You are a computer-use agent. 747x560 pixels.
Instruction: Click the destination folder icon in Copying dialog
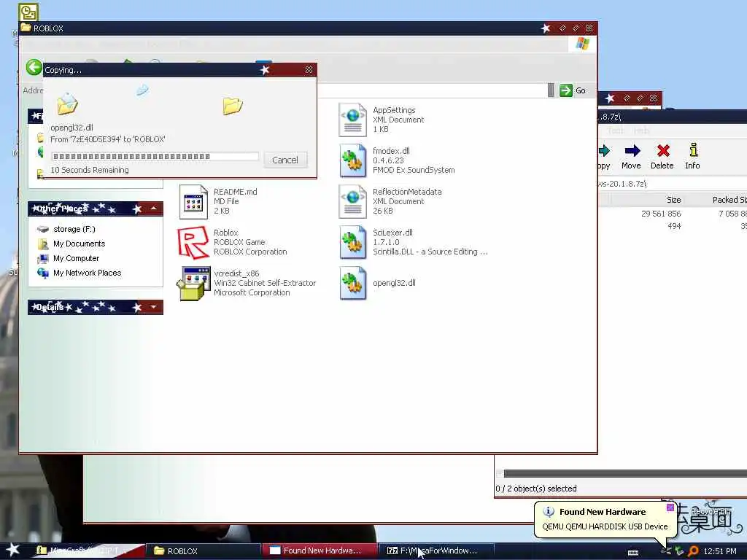233,106
